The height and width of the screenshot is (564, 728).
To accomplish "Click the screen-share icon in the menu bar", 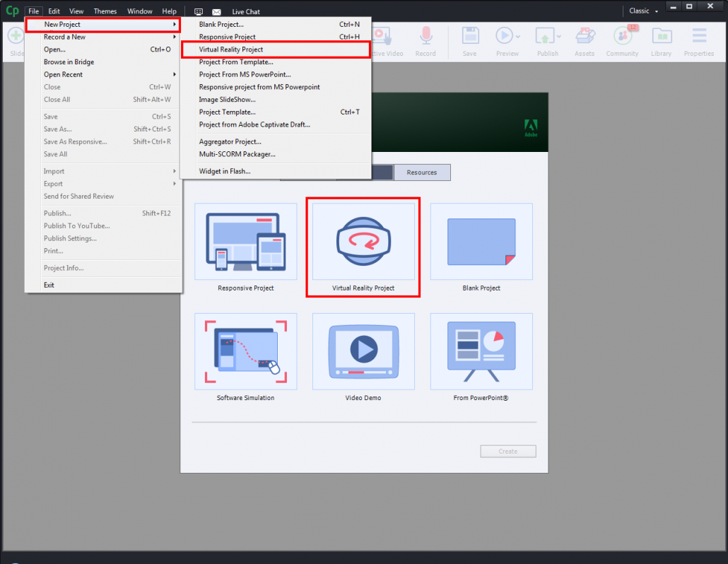I will [x=199, y=11].
